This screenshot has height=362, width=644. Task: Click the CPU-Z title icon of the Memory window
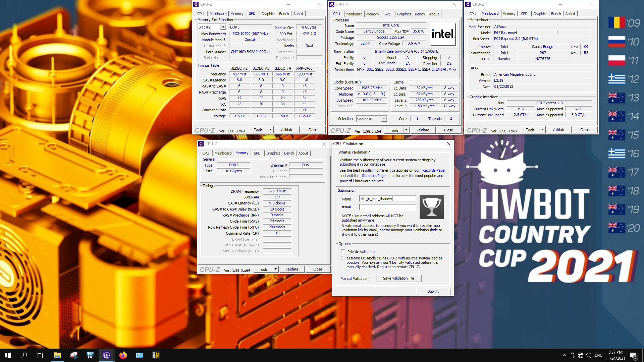[x=201, y=144]
